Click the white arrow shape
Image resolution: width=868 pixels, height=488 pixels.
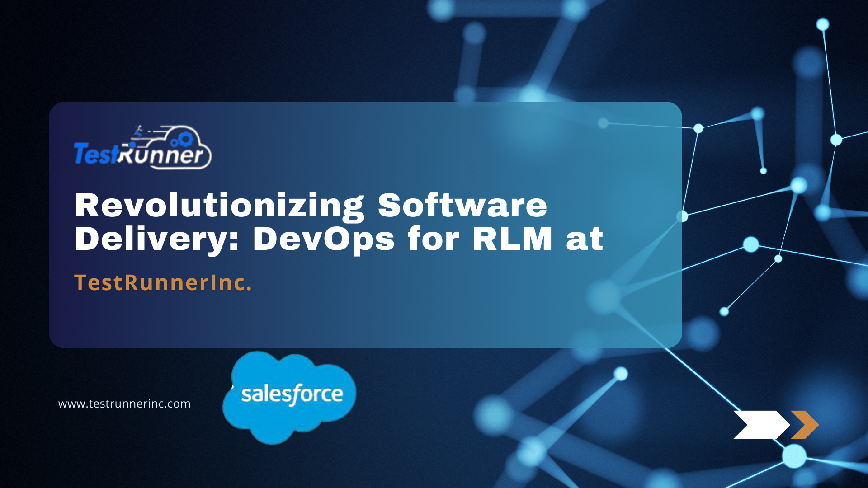[761, 425]
